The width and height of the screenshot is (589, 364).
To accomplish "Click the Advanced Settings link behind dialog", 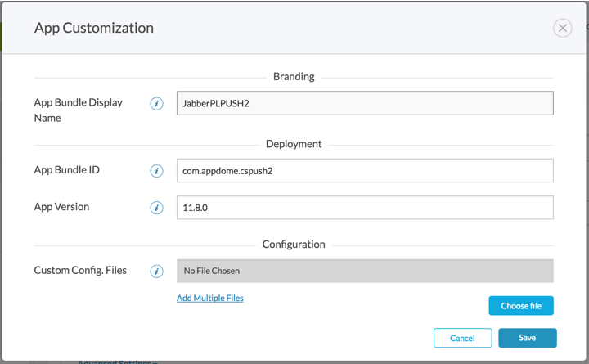I will (118, 362).
